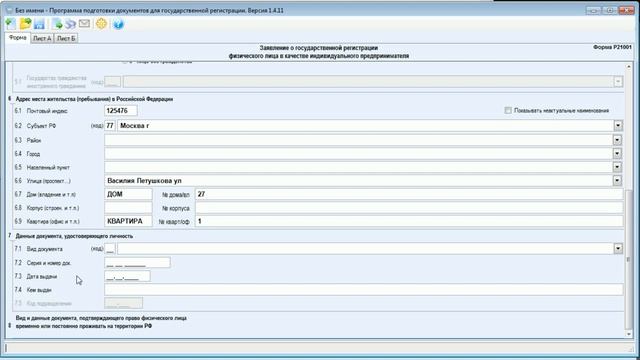Click the empty Корпус type field
The width and height of the screenshot is (640, 360).
pos(128,208)
